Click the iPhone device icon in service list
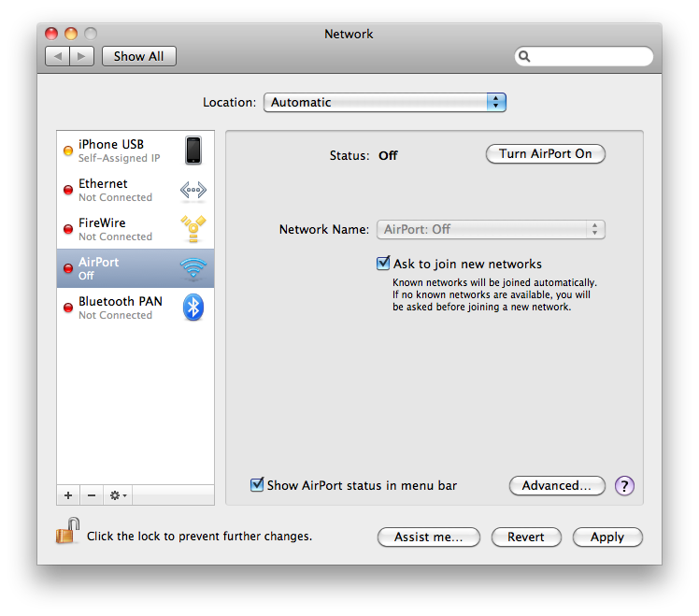Image resolution: width=699 pixels, height=616 pixels. point(193,150)
